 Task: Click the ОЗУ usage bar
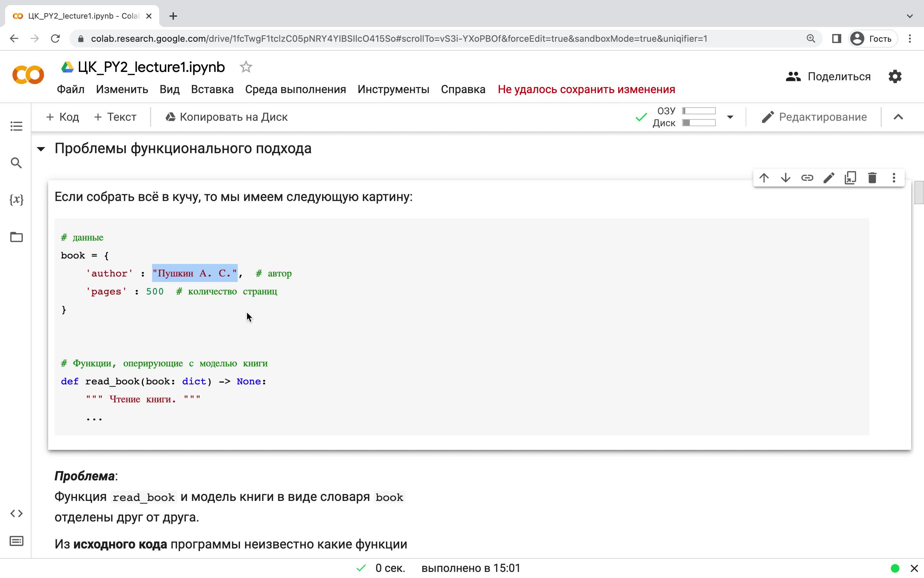(699, 111)
